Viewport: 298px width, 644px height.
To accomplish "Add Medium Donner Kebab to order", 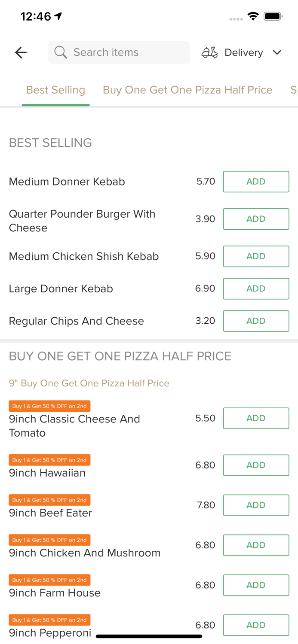I will coord(256,181).
